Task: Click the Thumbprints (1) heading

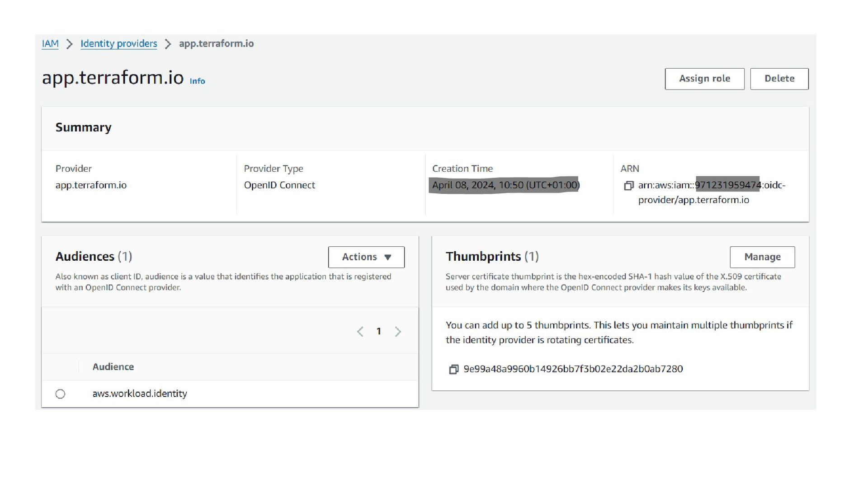Action: tap(492, 257)
